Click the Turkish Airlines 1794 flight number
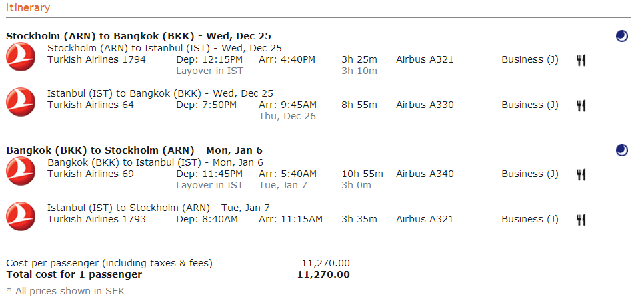The image size is (644, 297). click(97, 59)
